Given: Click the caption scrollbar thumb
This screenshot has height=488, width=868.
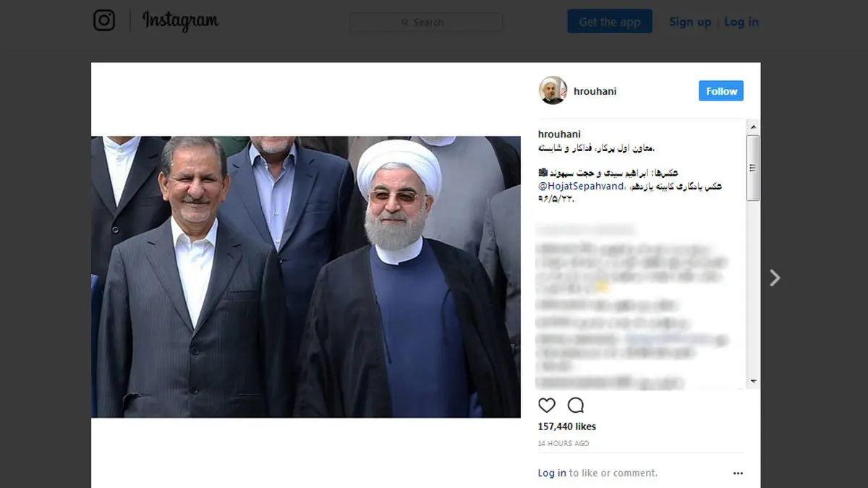Looking at the screenshot, I should coord(753,168).
